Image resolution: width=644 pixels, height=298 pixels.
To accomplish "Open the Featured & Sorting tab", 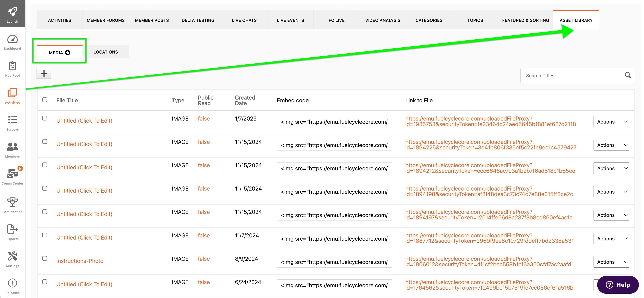I will pos(526,20).
